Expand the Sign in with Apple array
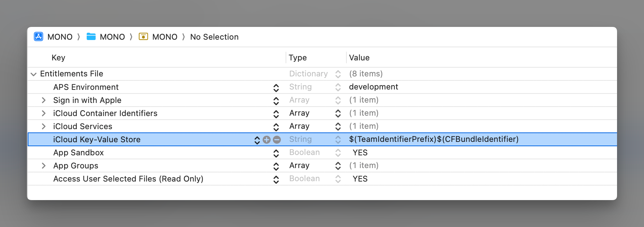Screen dimensions: 644x227 tap(44, 100)
